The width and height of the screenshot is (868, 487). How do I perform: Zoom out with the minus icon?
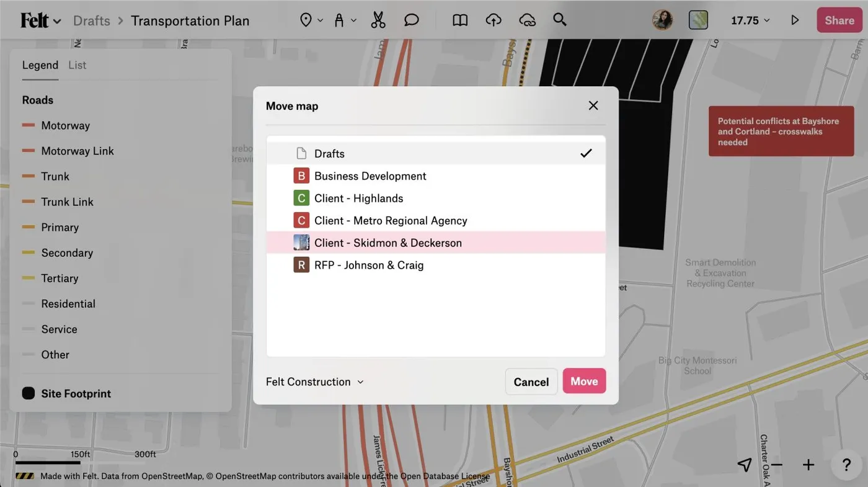(777, 465)
